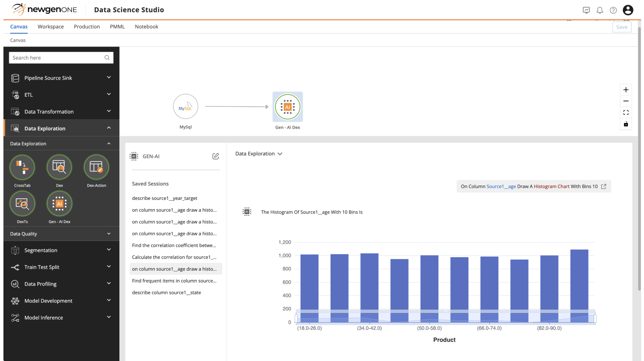Screen dimensions: 644x361
Task: Open prompt in new window icon
Action: [x=604, y=186]
